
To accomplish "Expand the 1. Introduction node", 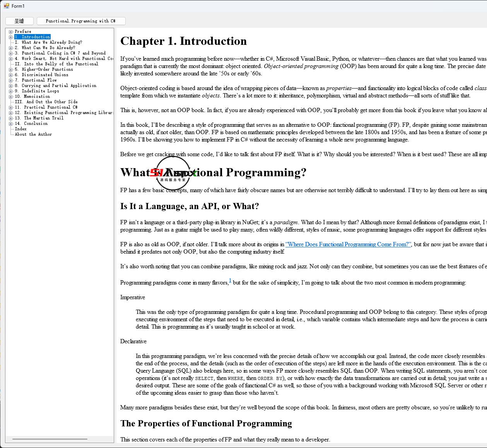I will click(11, 37).
